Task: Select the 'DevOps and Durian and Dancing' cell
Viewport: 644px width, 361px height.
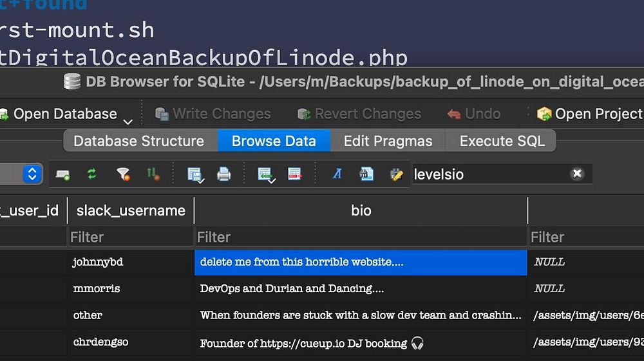Action: pos(361,289)
